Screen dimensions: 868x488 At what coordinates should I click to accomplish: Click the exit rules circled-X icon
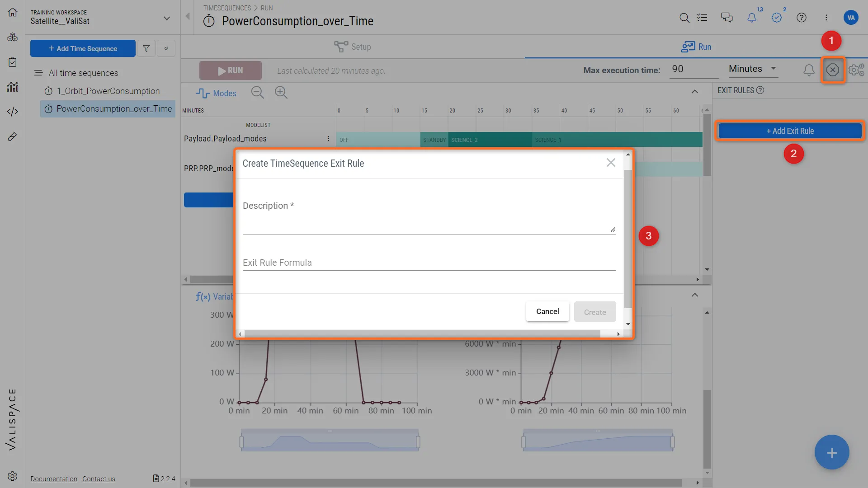[x=833, y=70]
